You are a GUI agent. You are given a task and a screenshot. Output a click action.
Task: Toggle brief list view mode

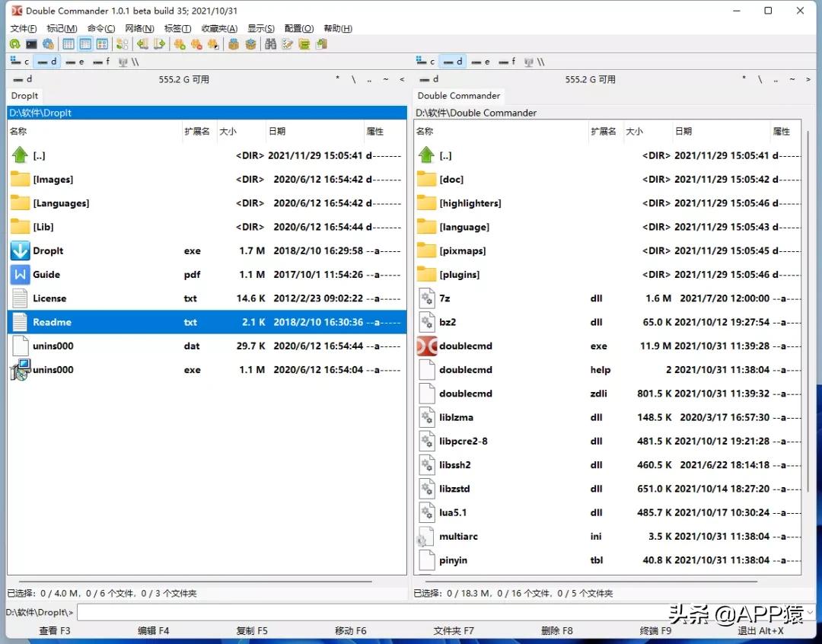68,44
